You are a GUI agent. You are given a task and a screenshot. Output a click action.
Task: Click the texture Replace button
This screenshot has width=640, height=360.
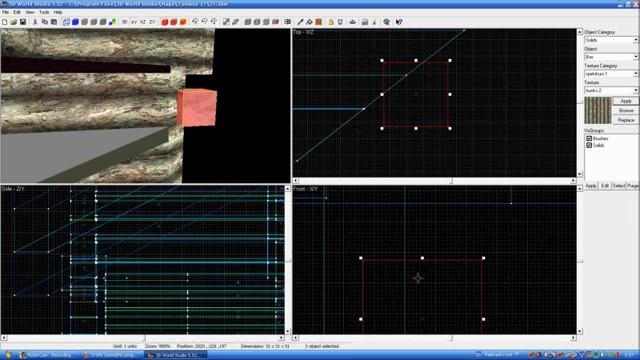pos(626,120)
